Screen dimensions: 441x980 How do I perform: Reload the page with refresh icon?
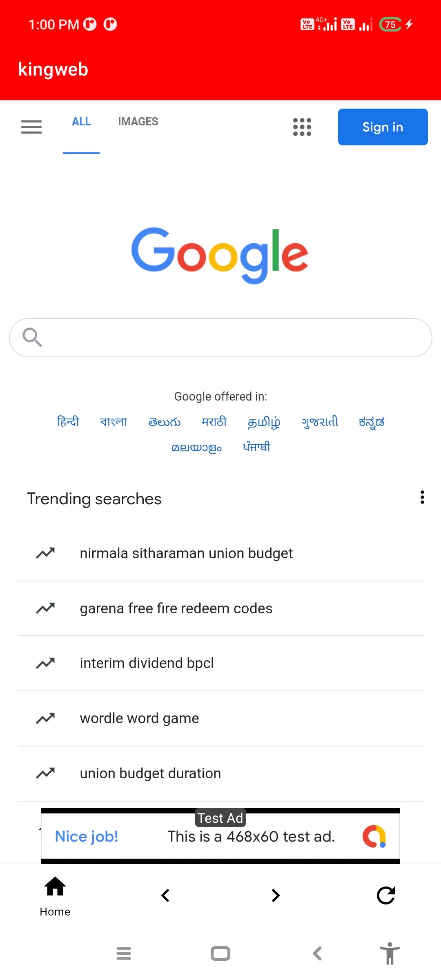point(386,895)
